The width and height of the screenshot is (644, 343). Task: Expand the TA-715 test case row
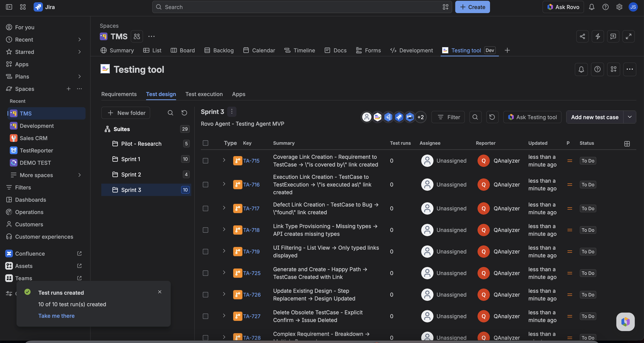(x=224, y=160)
